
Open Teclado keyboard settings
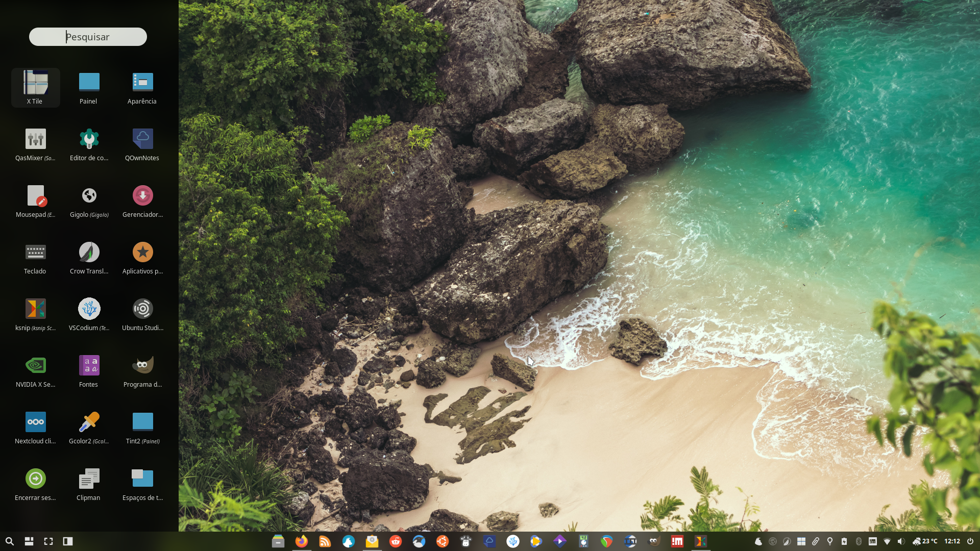coord(35,257)
